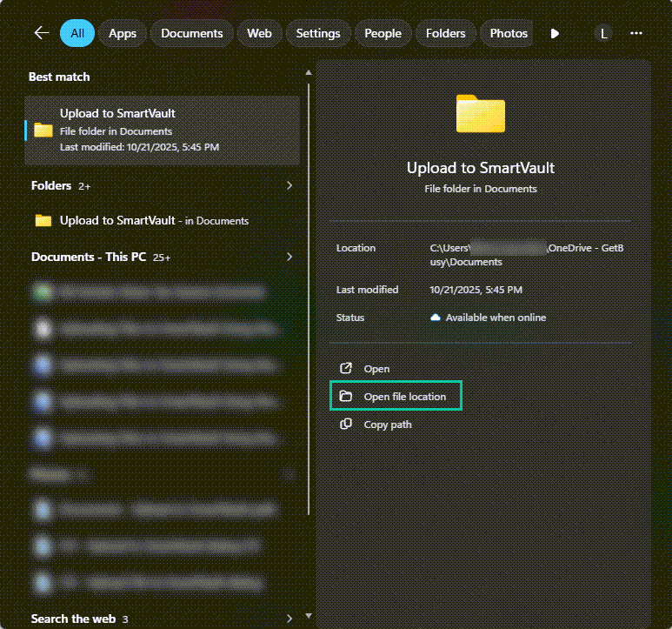Viewport: 672px width, 629px height.
Task: Switch to the Documents filter tab
Action: 191,33
